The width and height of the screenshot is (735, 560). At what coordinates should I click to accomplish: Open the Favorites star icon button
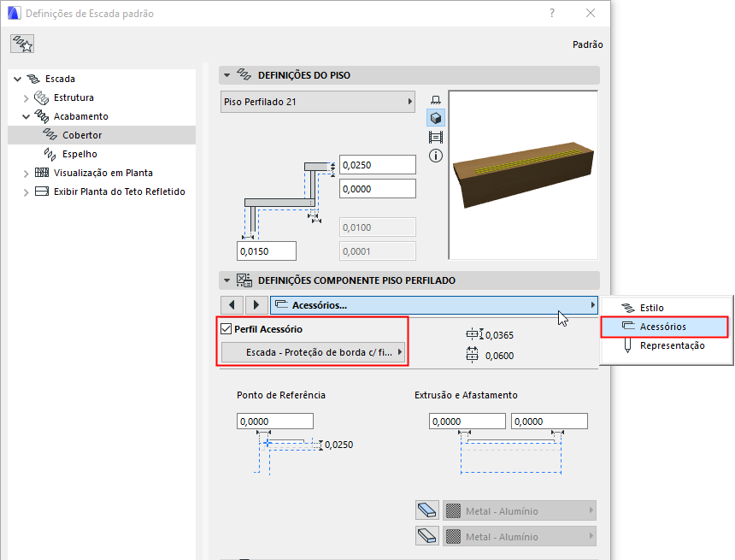[x=22, y=44]
